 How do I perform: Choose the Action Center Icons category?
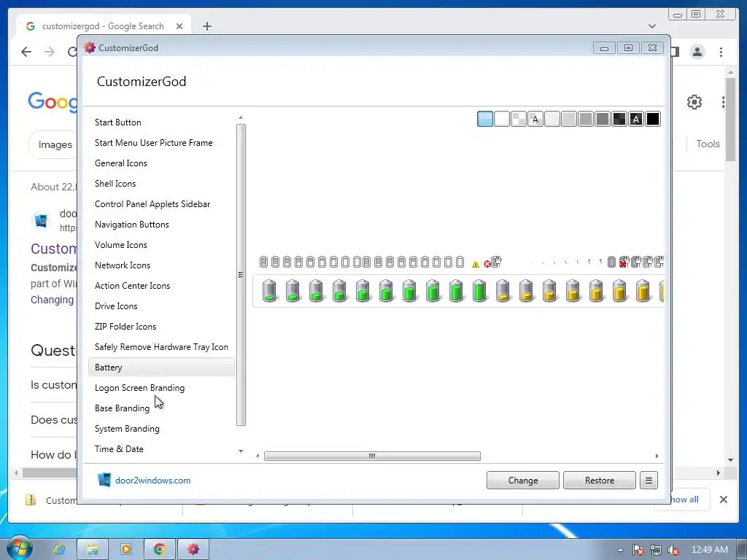(x=133, y=286)
